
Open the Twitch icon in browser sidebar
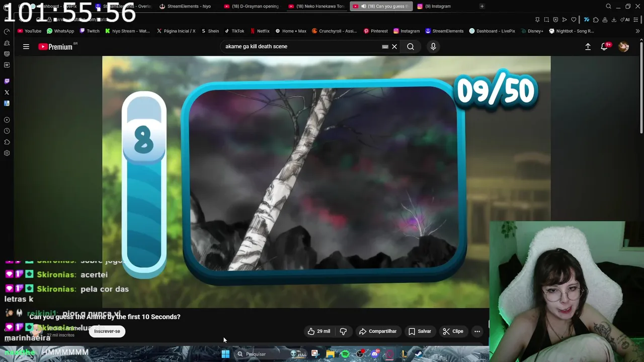pos(7,81)
